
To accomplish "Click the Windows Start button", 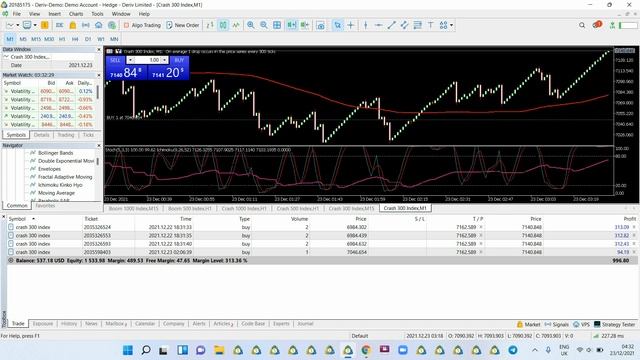I will (128, 350).
